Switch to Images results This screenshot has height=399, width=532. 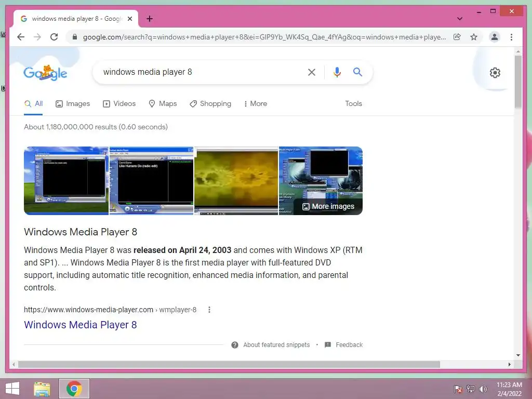pos(73,104)
